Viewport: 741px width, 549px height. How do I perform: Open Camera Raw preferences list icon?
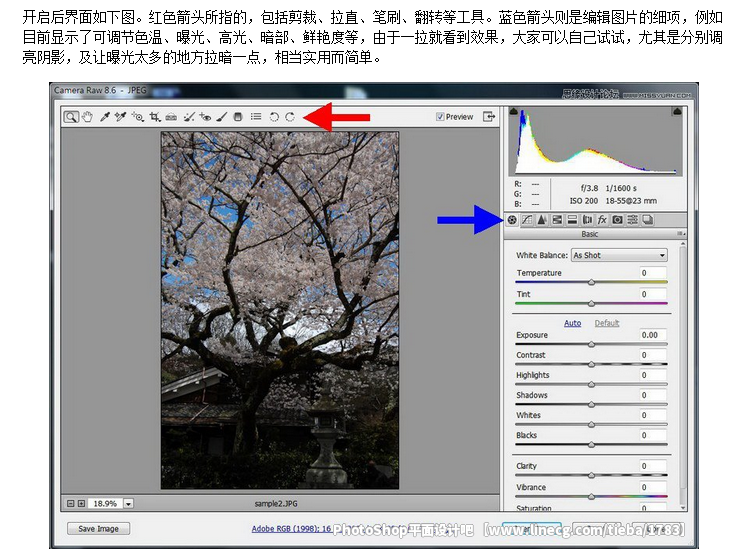[256, 116]
